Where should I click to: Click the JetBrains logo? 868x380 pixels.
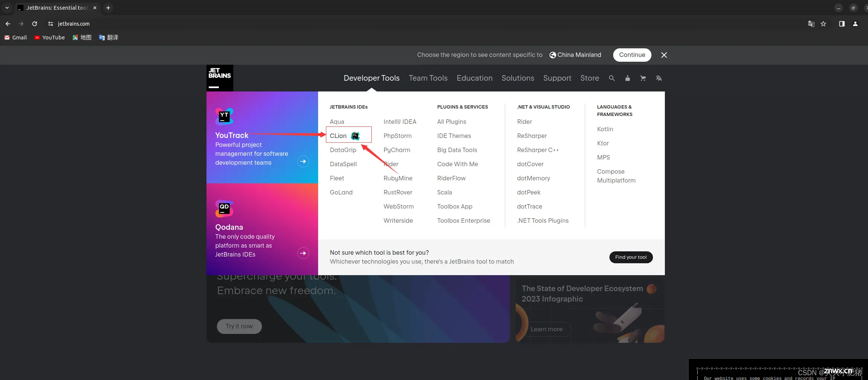coord(220,78)
